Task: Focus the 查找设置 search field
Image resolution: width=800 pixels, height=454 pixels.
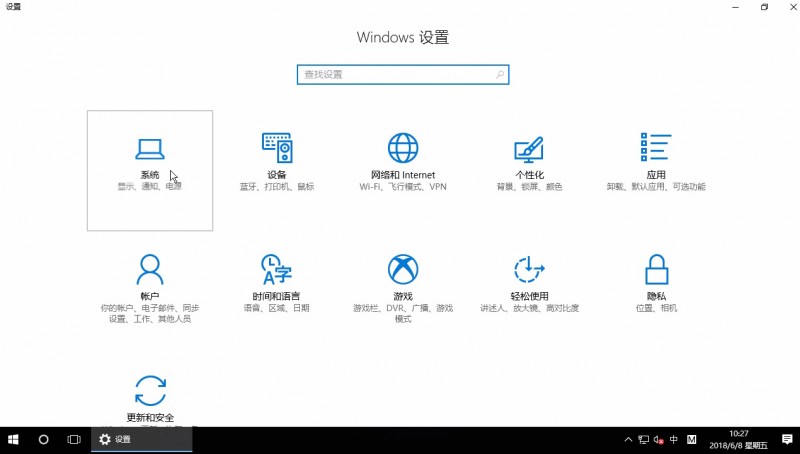Action: [403, 74]
